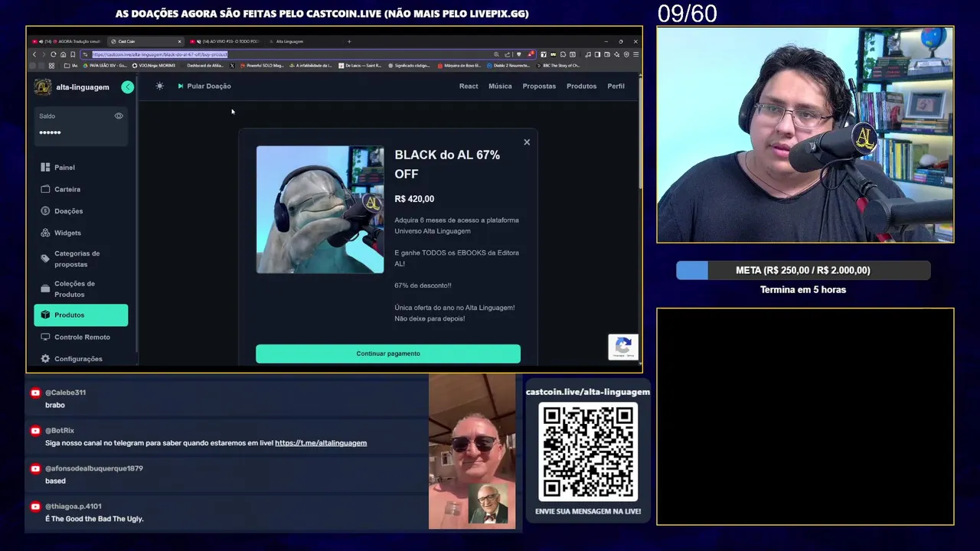The image size is (980, 551).
Task: Click the castcoin.live QR code
Action: [588, 452]
